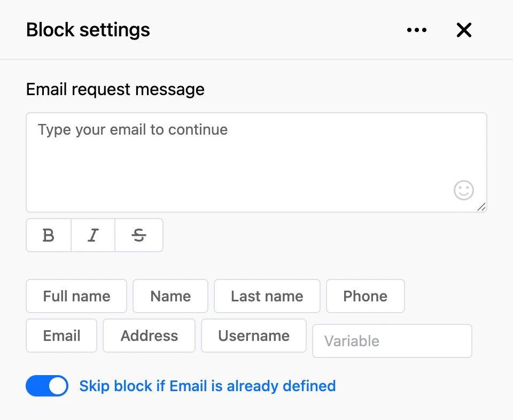513x420 pixels.
Task: Insert the Email variable
Action: click(x=61, y=336)
